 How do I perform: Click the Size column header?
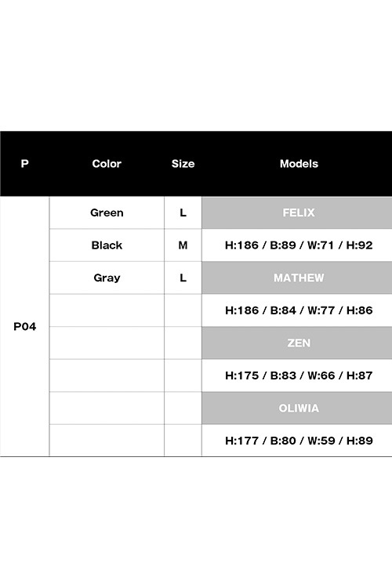(183, 164)
